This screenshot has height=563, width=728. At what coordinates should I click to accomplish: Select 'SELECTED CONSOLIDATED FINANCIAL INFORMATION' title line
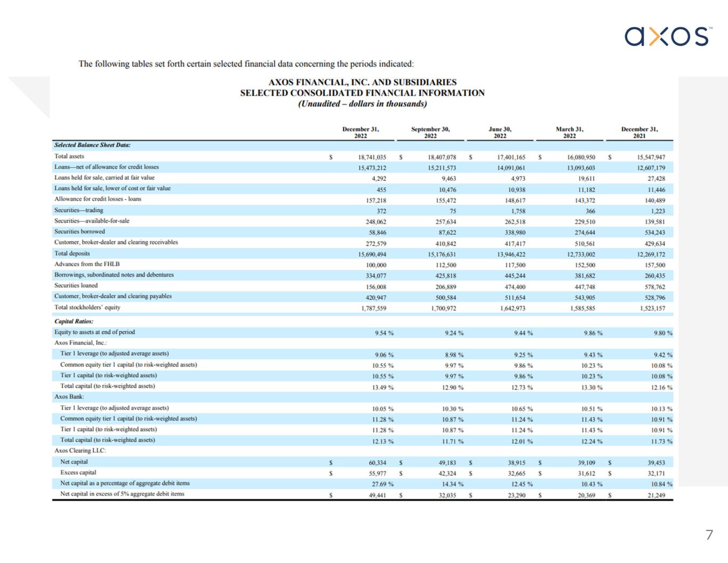pyautogui.click(x=363, y=93)
